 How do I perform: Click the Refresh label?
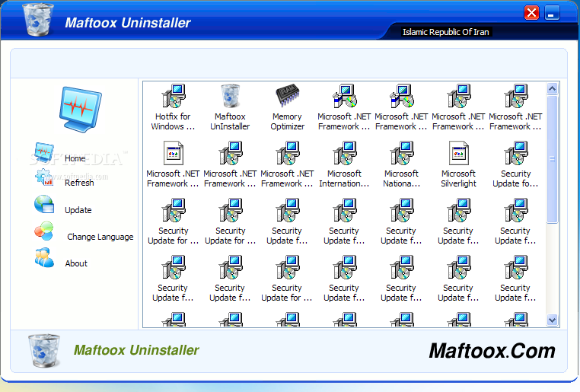[79, 183]
